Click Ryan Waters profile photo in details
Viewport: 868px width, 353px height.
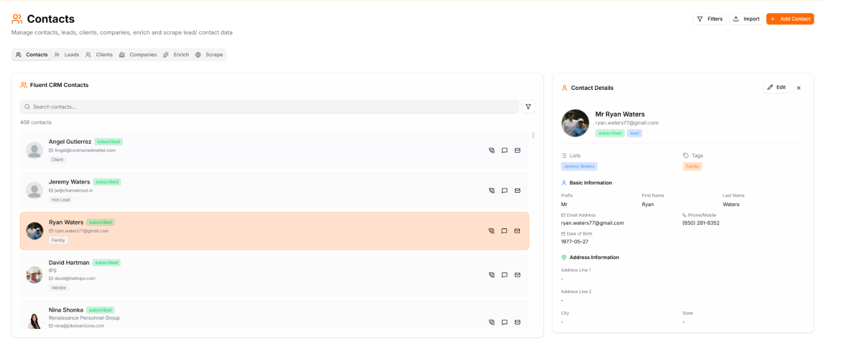point(575,123)
